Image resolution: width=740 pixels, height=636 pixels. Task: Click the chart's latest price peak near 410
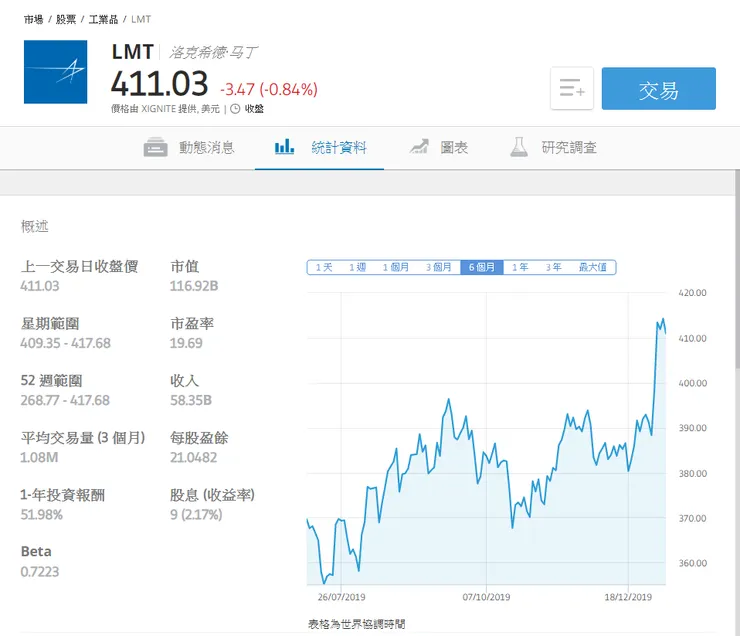(x=663, y=320)
